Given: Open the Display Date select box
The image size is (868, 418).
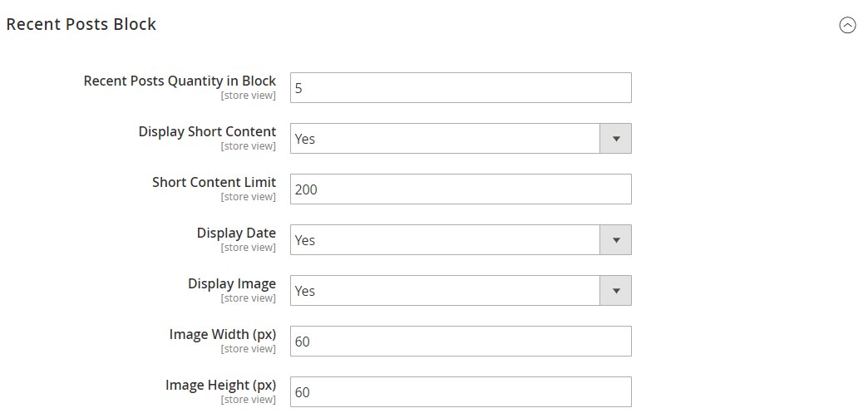Looking at the screenshot, I should pos(446,240).
